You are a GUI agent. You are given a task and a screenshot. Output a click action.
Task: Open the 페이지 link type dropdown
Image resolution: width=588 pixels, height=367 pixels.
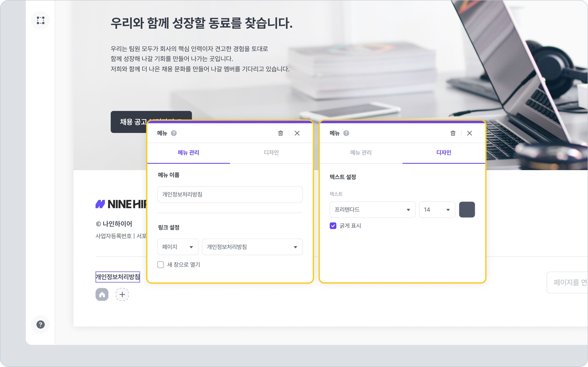(178, 247)
